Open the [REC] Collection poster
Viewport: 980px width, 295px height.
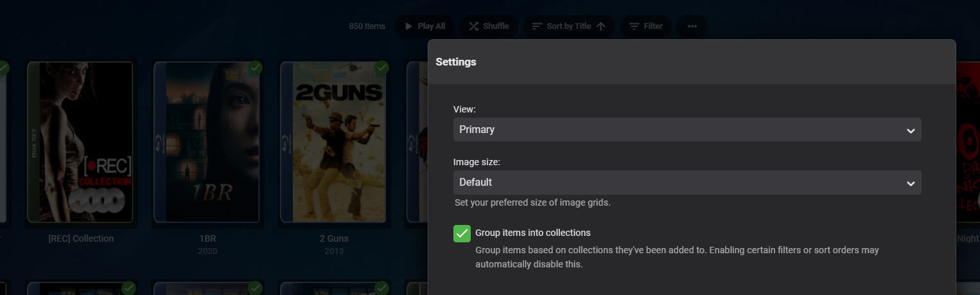(81, 143)
